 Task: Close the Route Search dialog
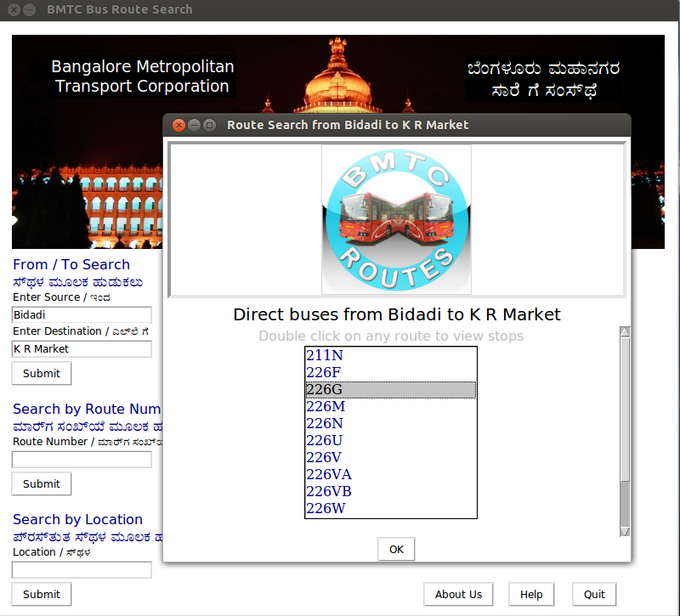178,125
